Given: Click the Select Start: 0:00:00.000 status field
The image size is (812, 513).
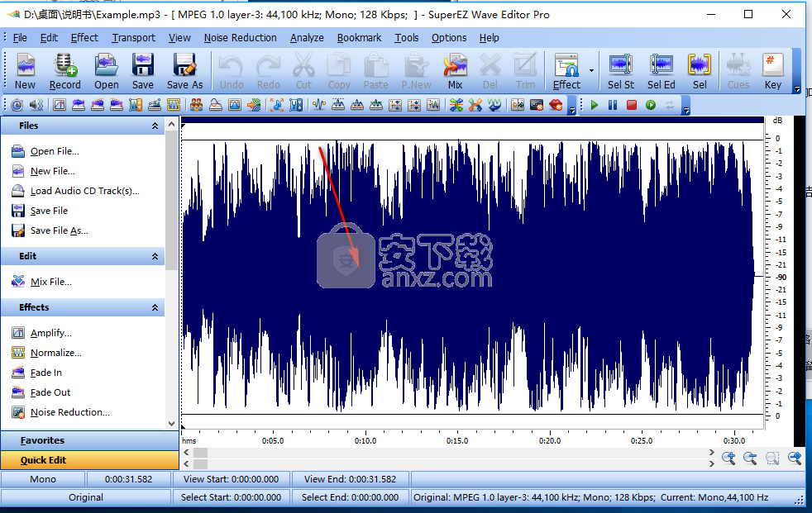Looking at the screenshot, I should [x=231, y=497].
